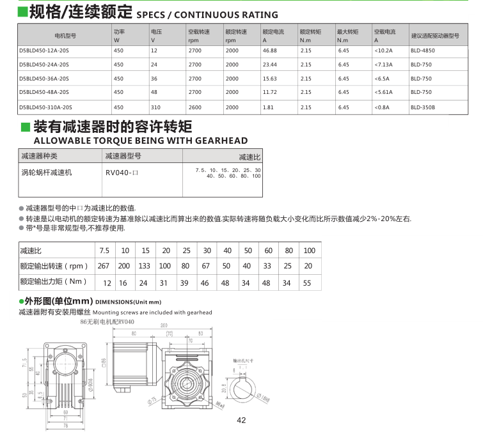Click the RV040-□ gearhead model cell
483x448 pixels.
tap(122, 173)
